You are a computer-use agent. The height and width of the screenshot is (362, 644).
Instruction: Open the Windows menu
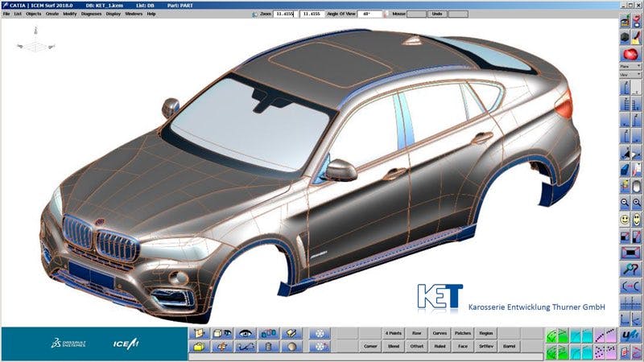[x=134, y=14]
